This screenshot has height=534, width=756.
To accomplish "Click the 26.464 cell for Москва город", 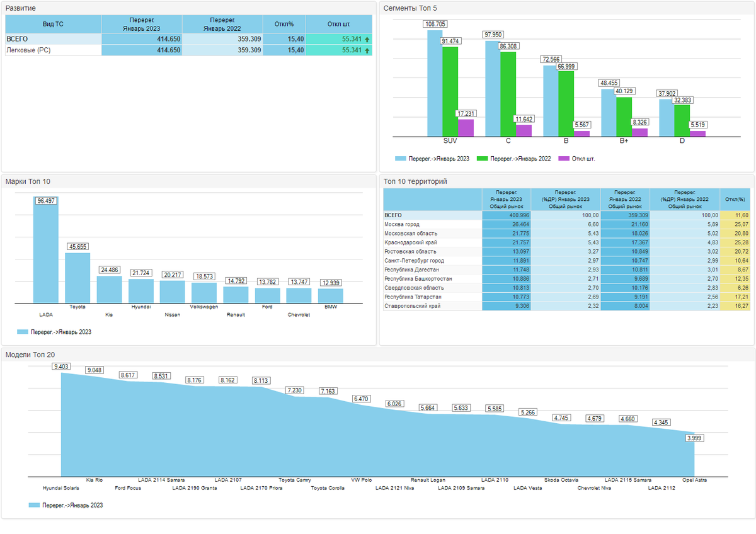I will coord(507,224).
